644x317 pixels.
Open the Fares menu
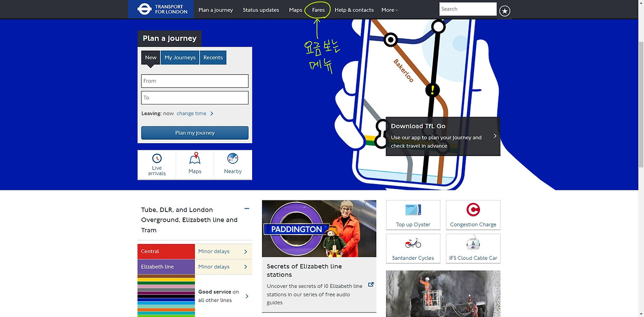[x=318, y=10]
